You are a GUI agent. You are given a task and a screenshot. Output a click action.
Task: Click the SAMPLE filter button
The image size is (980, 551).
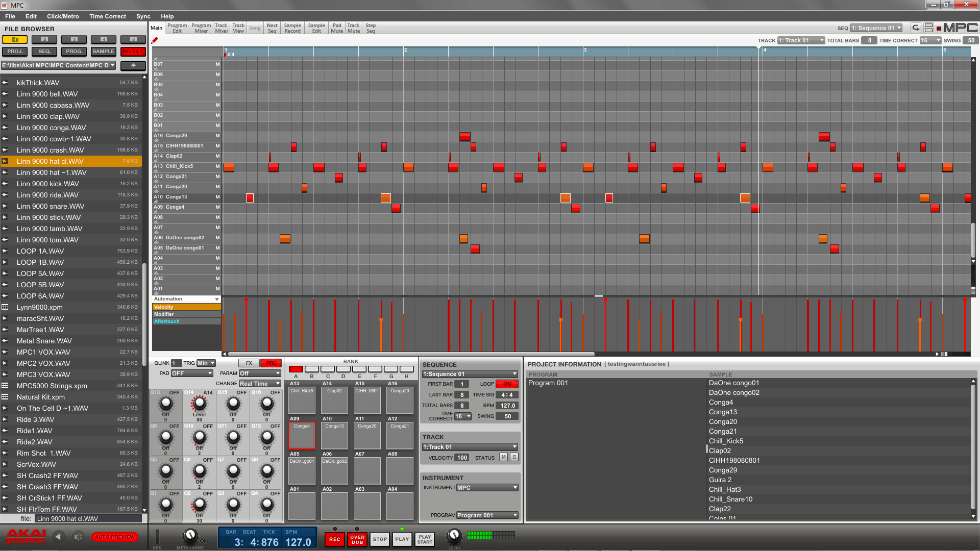103,52
